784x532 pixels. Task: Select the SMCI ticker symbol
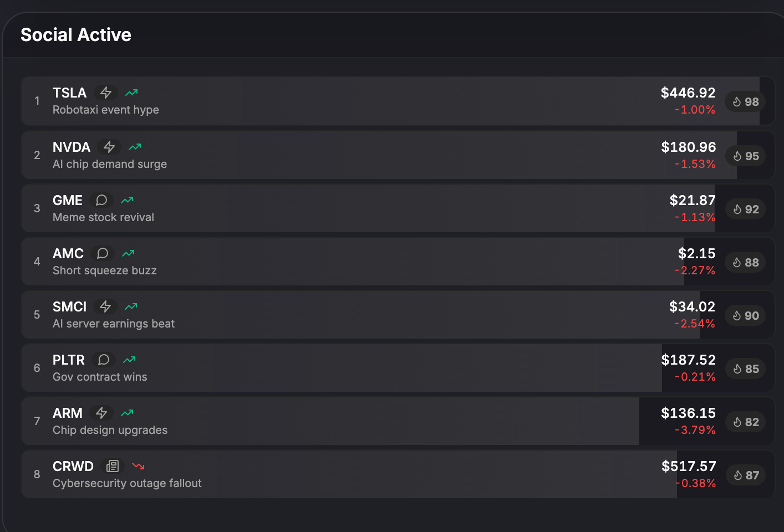click(69, 306)
